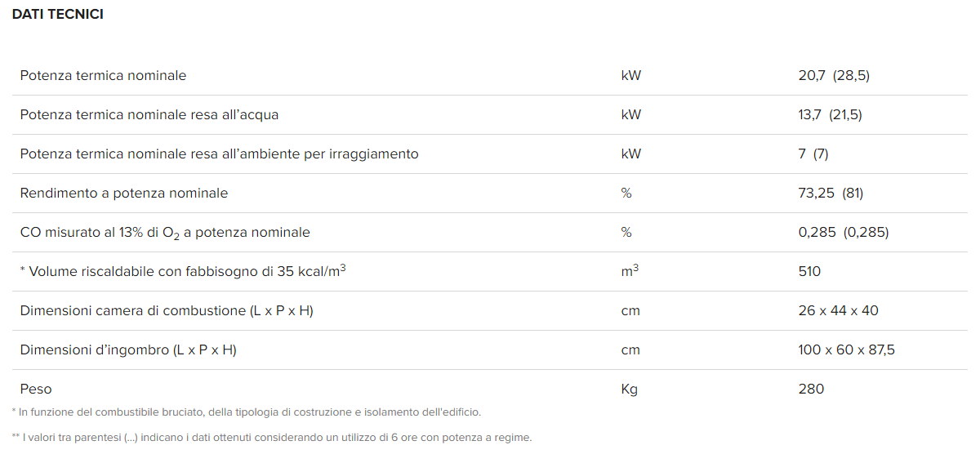Click the value 7 (7)
This screenshot has height=463, width=980.
[x=813, y=154]
